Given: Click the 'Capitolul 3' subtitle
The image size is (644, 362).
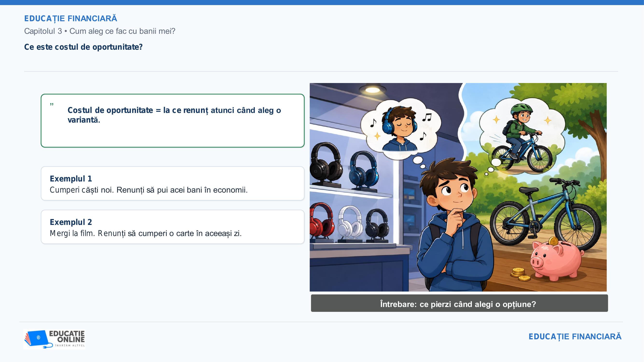Looking at the screenshot, I should [x=100, y=31].
